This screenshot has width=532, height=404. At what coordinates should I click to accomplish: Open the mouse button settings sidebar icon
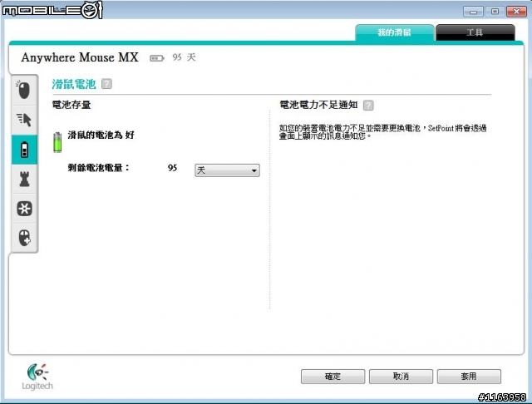24,90
